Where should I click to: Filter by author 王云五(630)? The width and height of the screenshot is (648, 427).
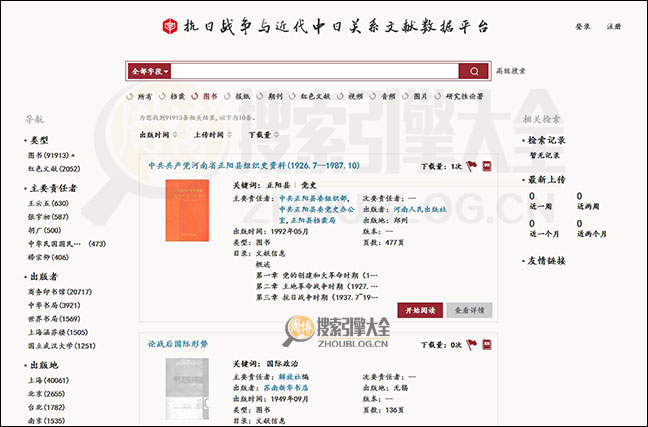(48, 203)
